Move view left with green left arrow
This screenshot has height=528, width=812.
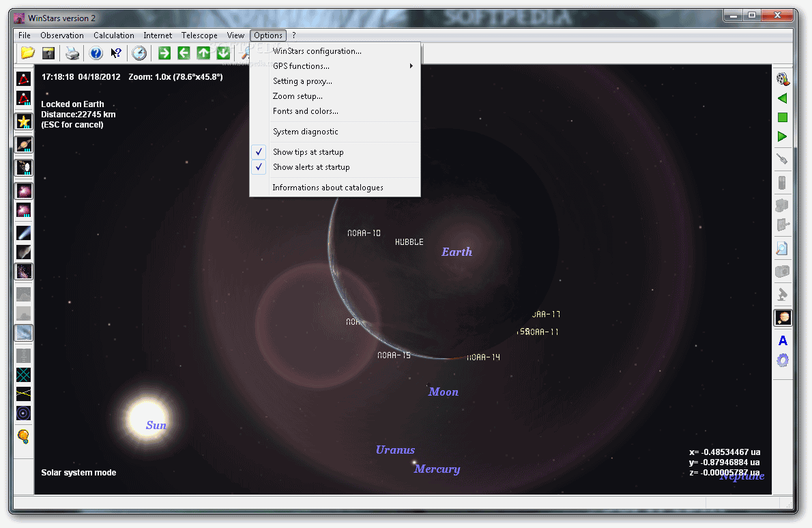[x=184, y=53]
